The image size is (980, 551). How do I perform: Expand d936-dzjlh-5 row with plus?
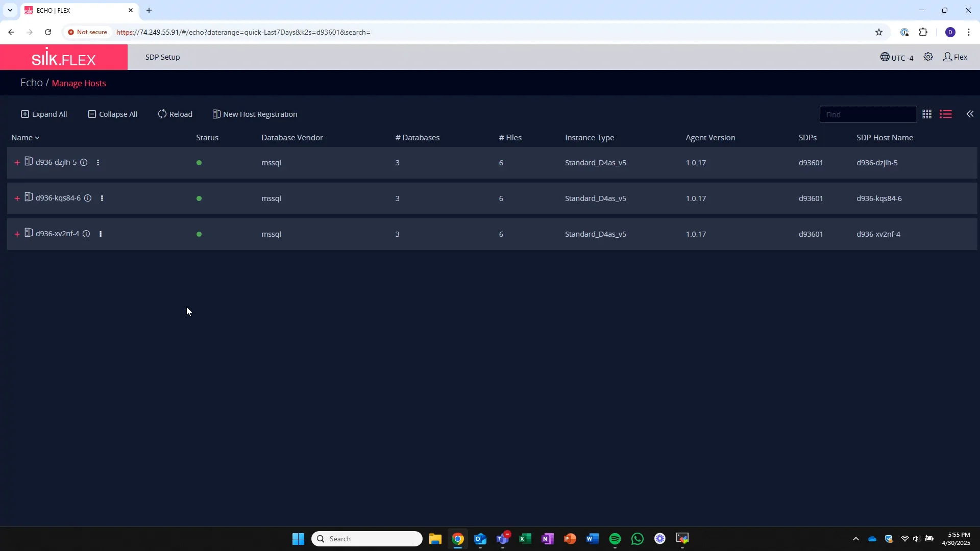pos(17,163)
